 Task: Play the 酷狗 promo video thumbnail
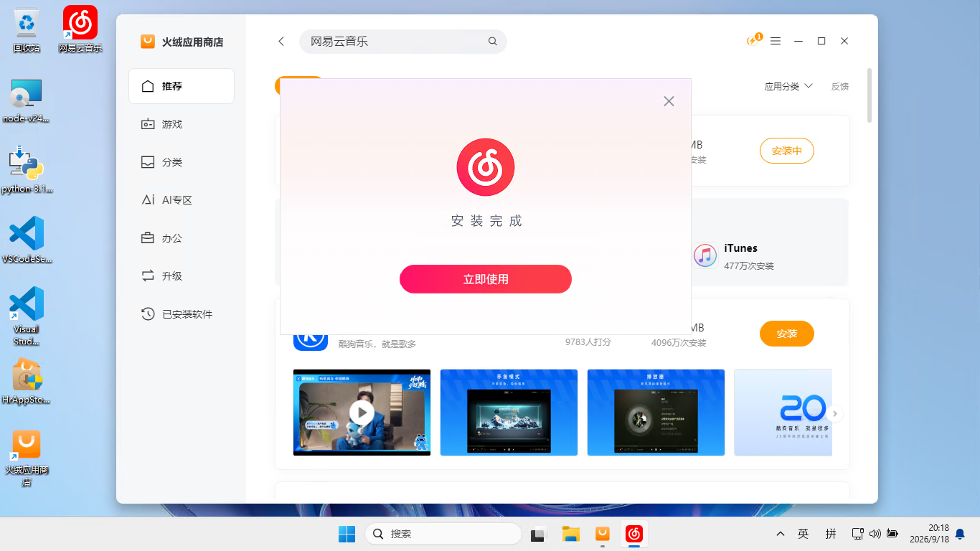[x=362, y=413]
